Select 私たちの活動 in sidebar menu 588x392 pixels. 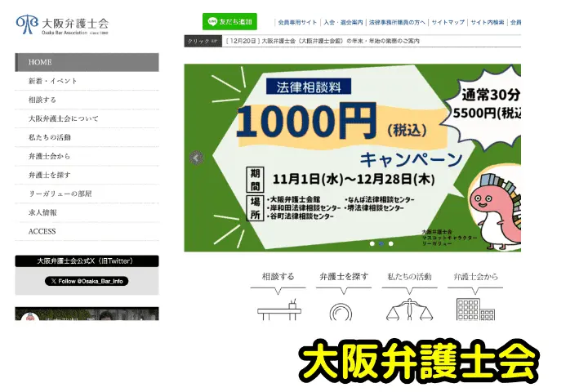coord(87,137)
